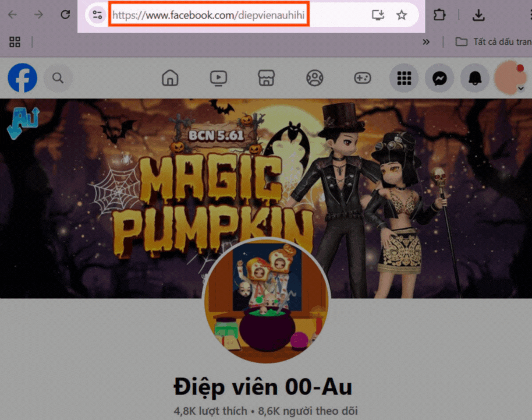532x420 pixels.
Task: Open the Facebook Video tab
Action: pos(218,77)
